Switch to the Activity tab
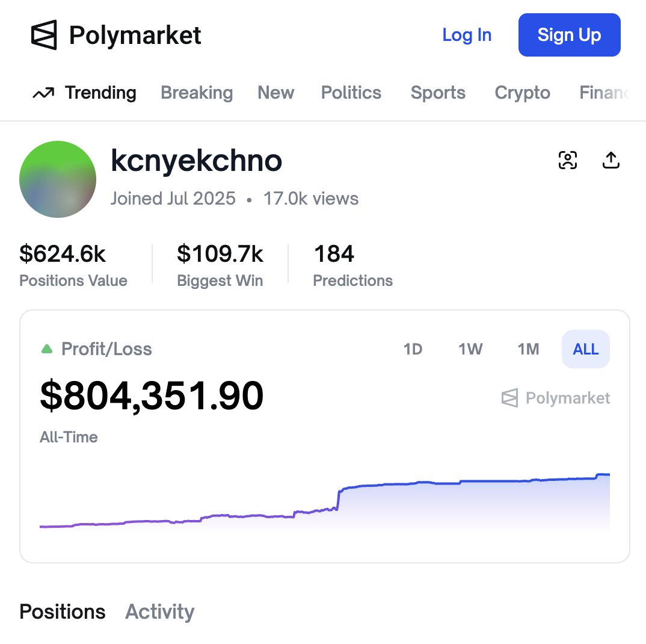Viewport: 646px width, 644px height. point(160,611)
